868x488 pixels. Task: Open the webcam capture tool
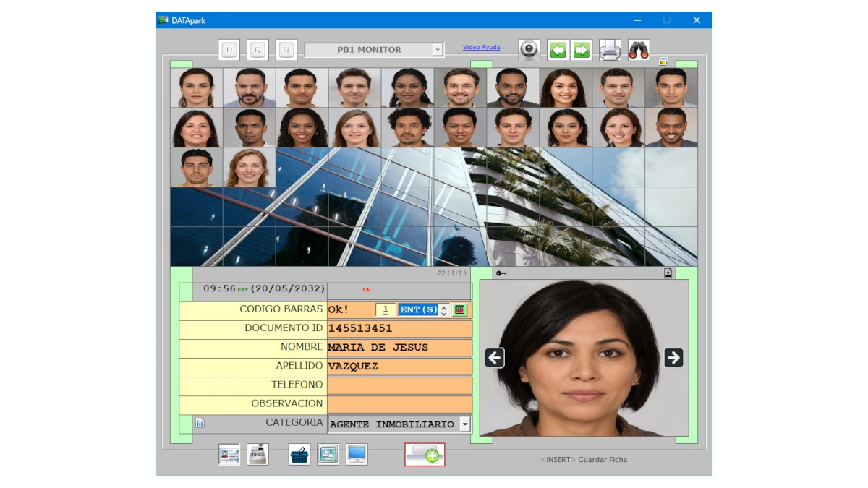(529, 49)
